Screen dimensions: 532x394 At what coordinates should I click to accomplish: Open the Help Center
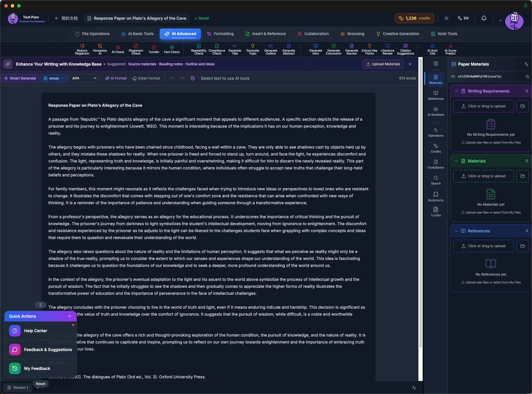pyautogui.click(x=35, y=331)
